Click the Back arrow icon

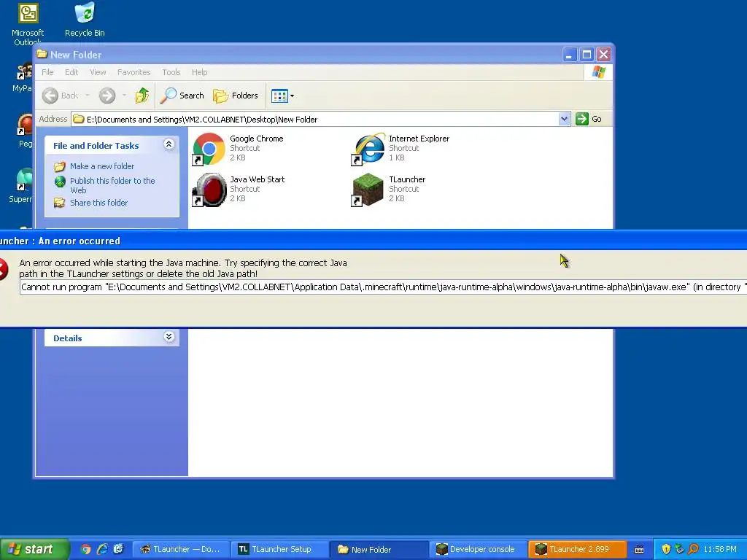click(50, 96)
